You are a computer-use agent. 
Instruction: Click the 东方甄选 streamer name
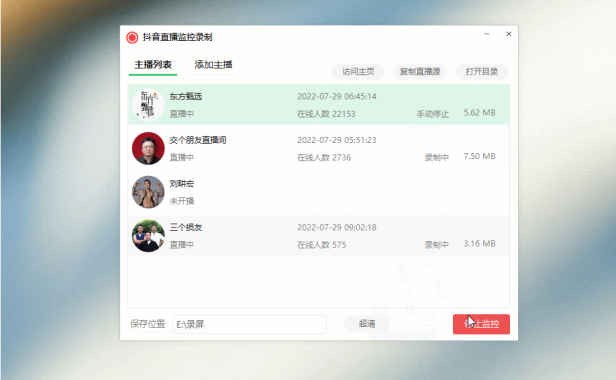[x=186, y=96]
